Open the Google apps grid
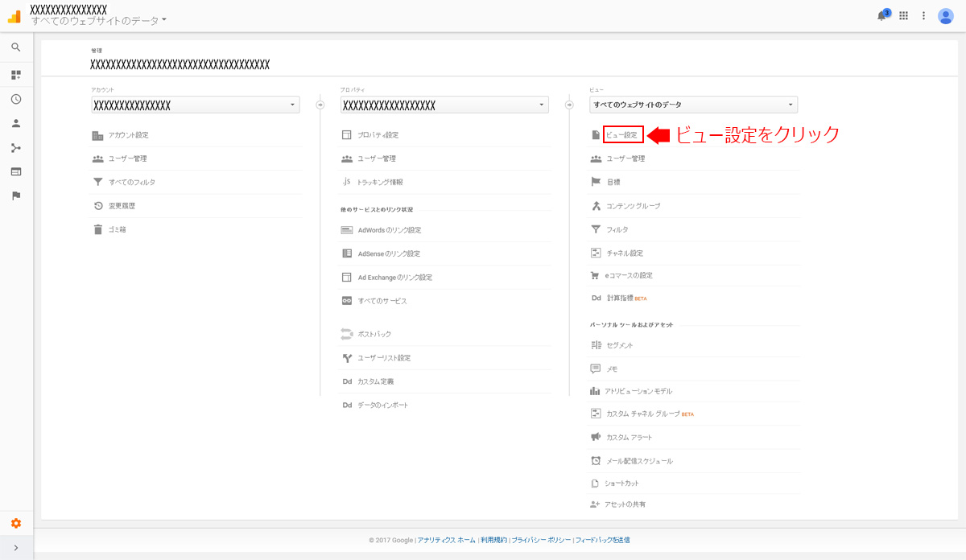This screenshot has height=560, width=966. pos(903,16)
